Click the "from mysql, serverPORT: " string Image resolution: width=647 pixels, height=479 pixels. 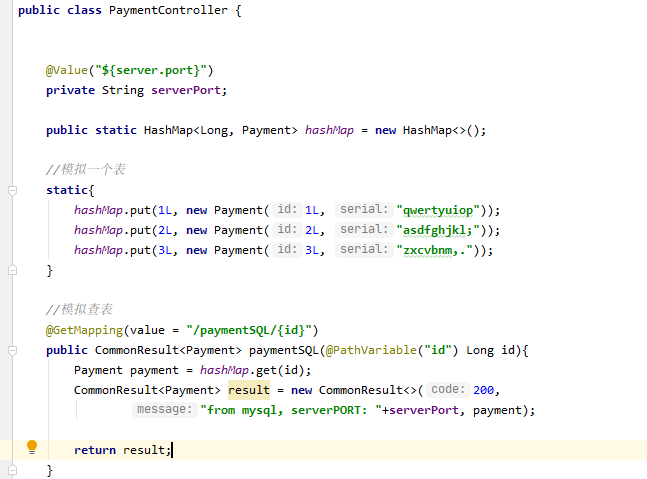[291, 411]
